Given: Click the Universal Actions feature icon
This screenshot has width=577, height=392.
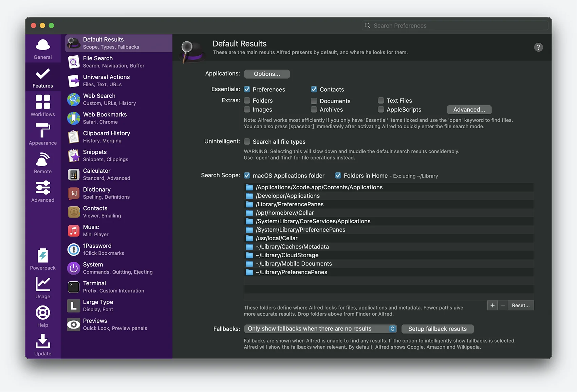Looking at the screenshot, I should (x=74, y=81).
